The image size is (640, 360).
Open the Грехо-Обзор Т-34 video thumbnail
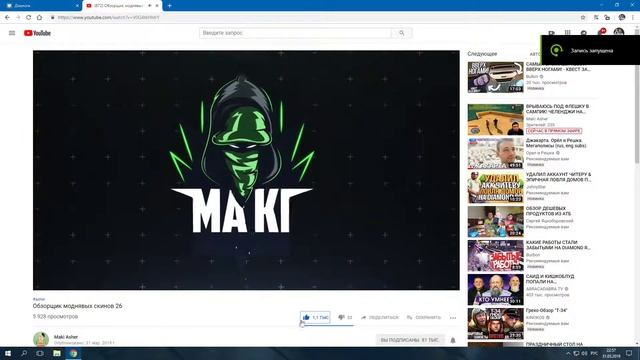coord(496,324)
